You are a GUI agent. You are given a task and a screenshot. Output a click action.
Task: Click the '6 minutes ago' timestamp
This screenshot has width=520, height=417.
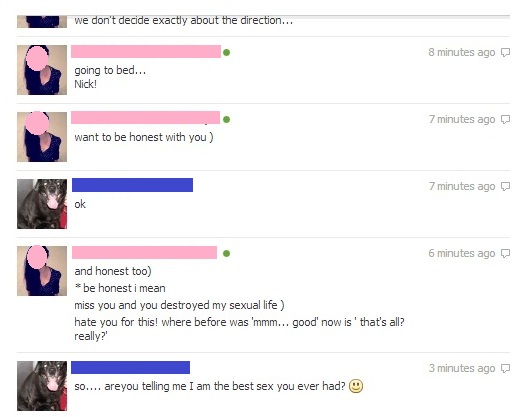point(462,254)
